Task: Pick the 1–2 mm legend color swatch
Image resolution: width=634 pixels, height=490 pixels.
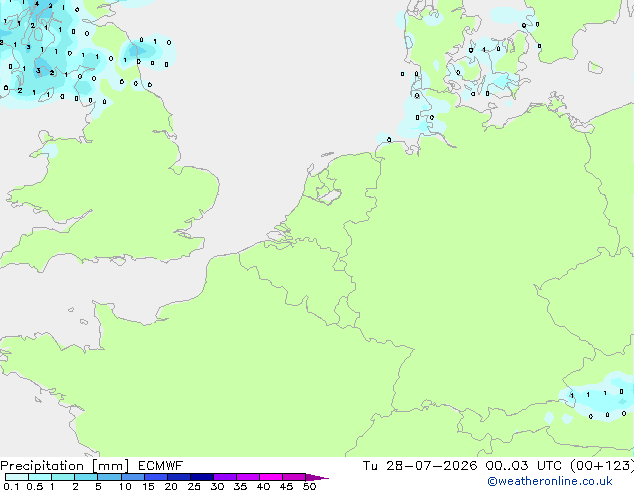Action: [x=63, y=477]
